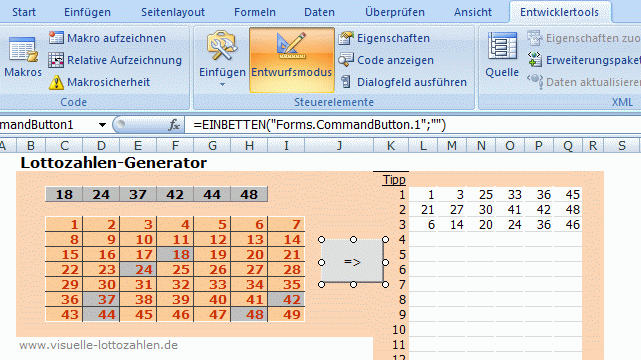
Task: Select column header Q
Action: [568, 145]
